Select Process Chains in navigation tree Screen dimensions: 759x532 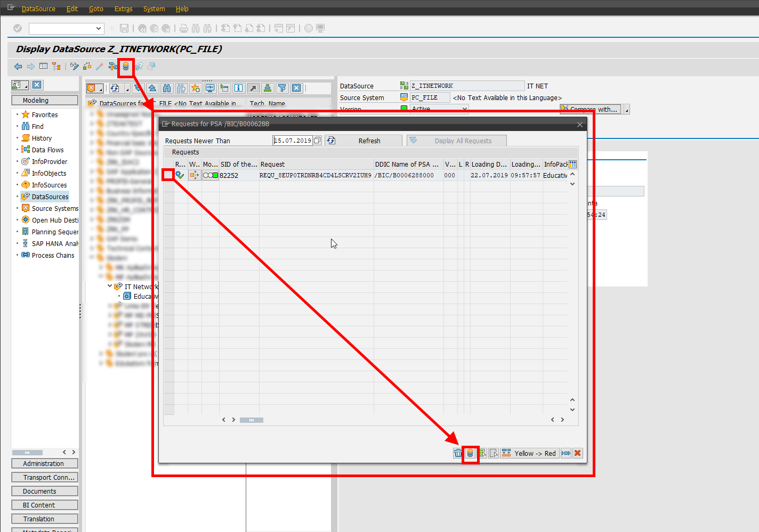(x=53, y=255)
